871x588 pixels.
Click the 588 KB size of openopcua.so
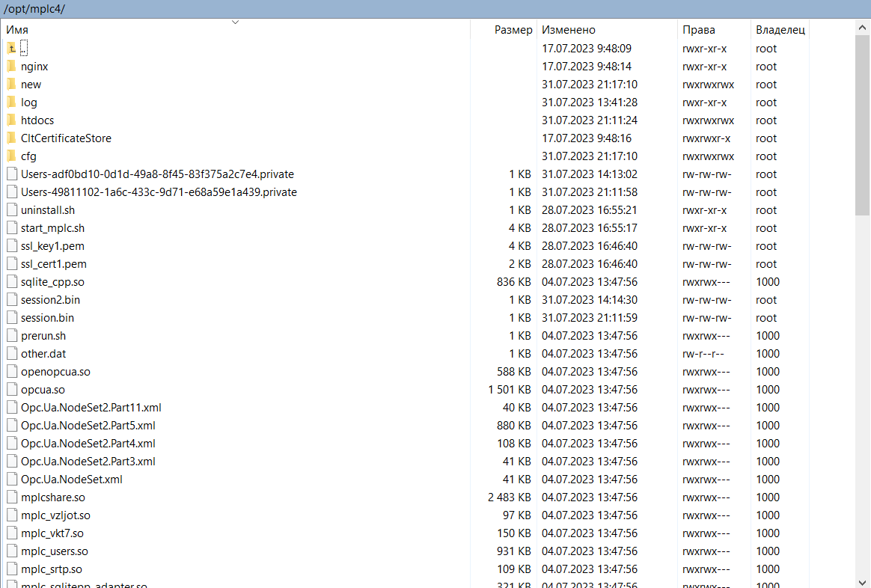click(x=514, y=372)
